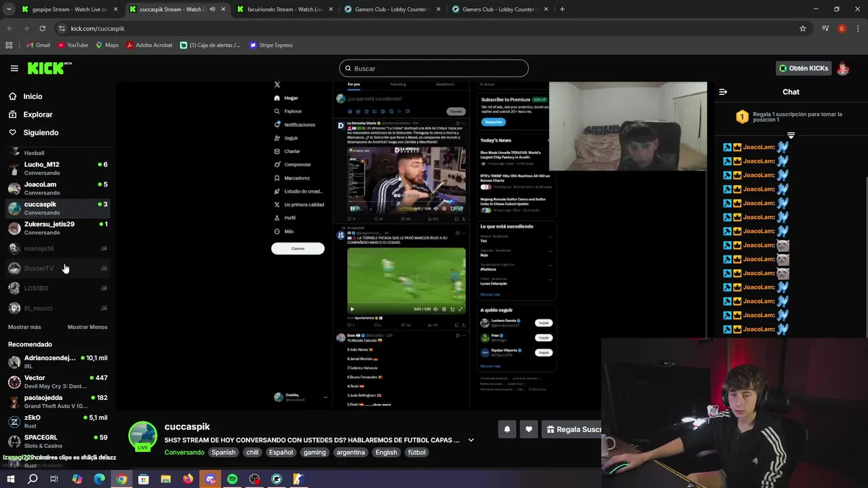Open Siguiendo in the sidebar

[x=41, y=133]
